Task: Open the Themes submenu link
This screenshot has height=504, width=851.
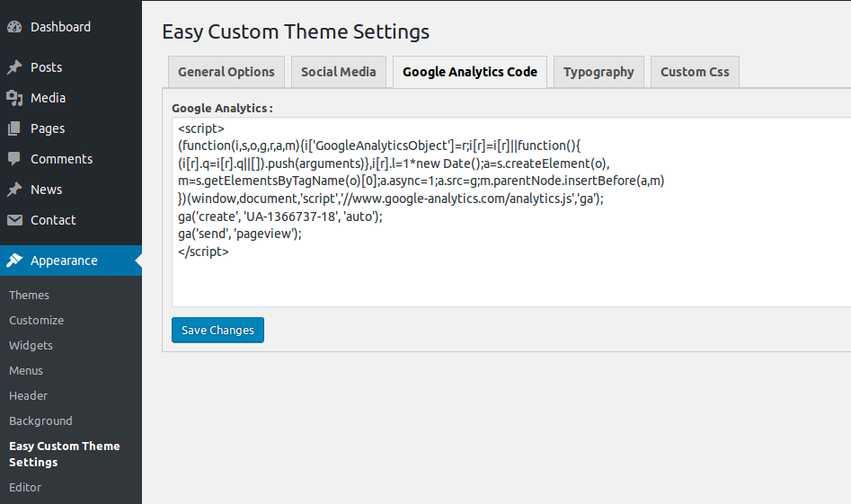Action: (x=29, y=295)
